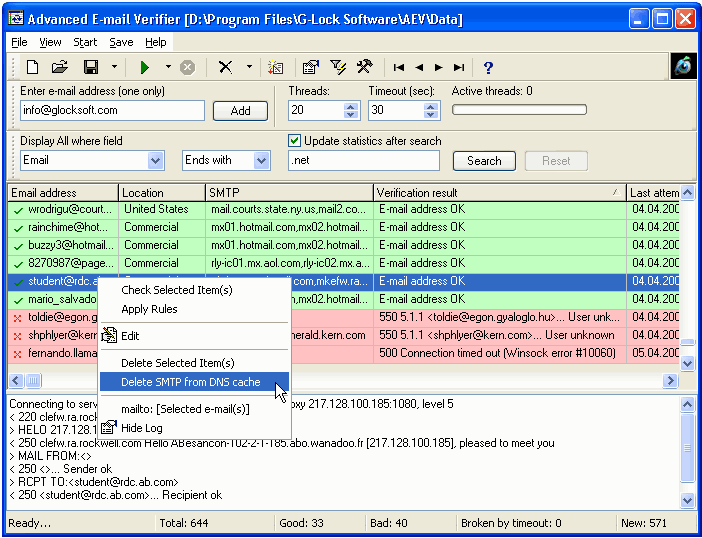Open the File menu

coord(19,43)
